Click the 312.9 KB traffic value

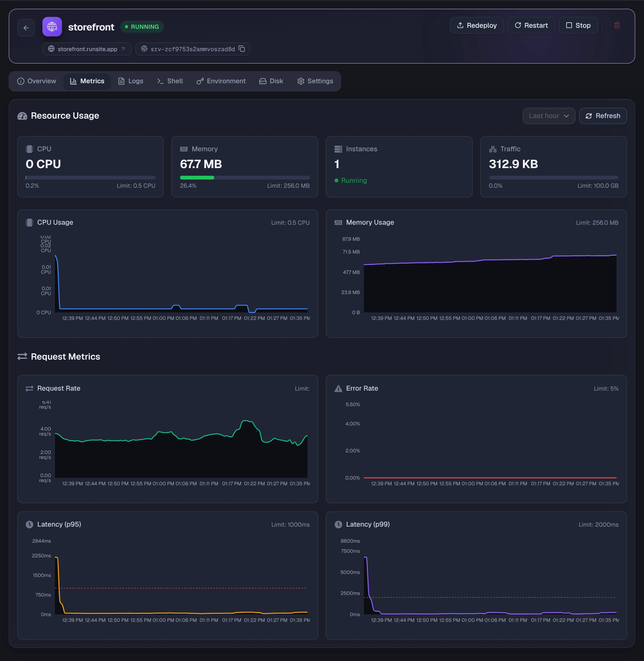513,164
